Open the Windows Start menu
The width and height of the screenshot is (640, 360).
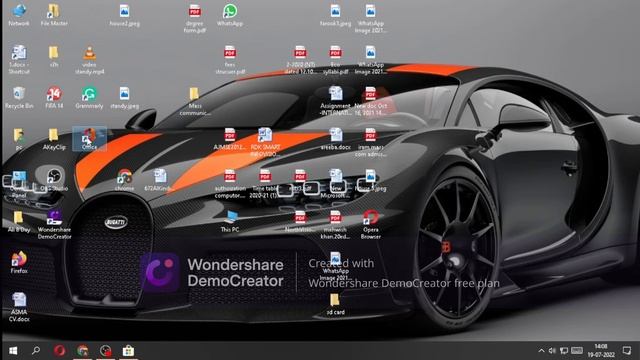coord(13,351)
